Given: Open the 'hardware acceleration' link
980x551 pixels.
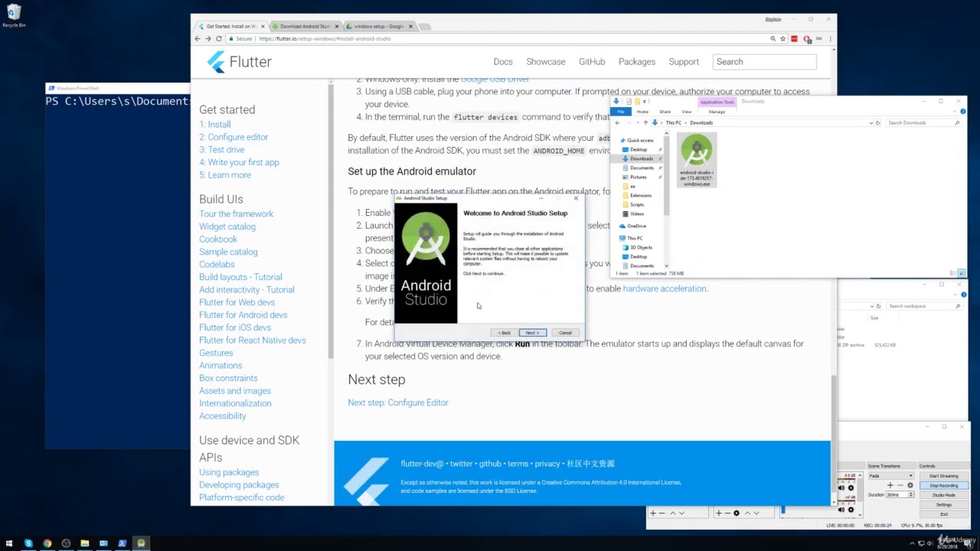Looking at the screenshot, I should pyautogui.click(x=665, y=289).
